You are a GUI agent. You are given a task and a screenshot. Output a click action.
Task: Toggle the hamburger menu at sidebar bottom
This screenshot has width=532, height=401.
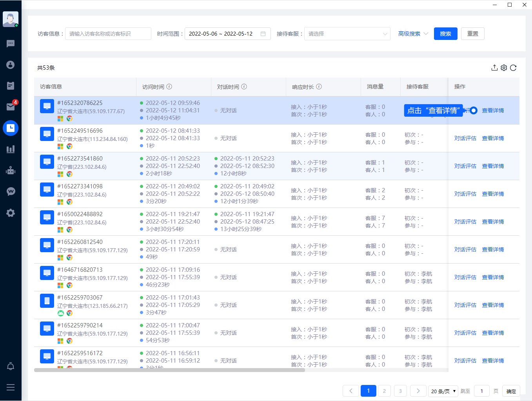pyautogui.click(x=11, y=387)
